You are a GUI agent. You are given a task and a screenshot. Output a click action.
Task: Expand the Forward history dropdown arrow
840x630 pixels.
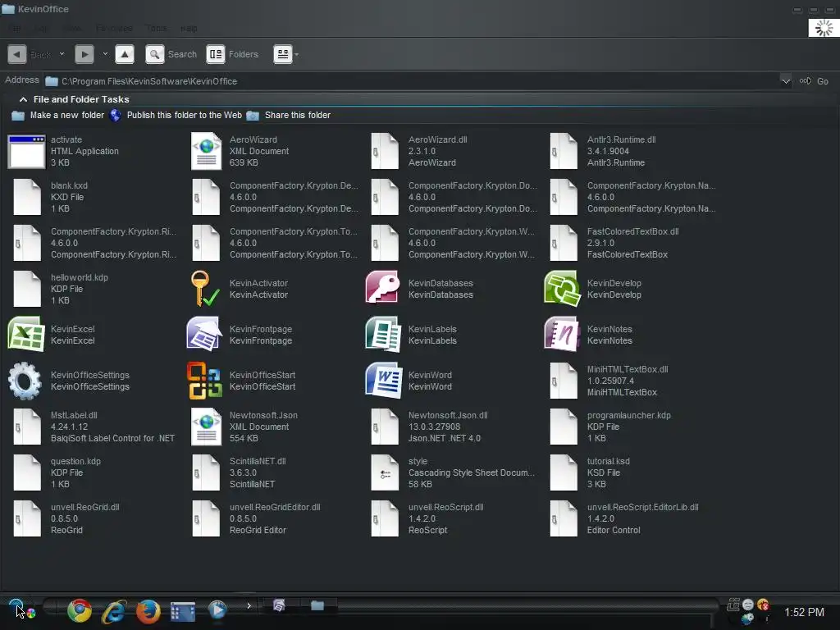[x=105, y=54]
